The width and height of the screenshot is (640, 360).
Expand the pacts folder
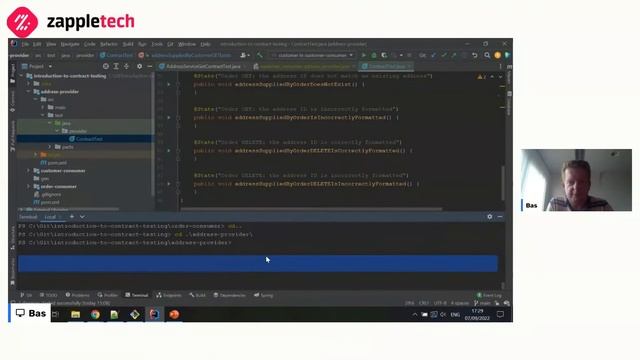click(x=50, y=147)
